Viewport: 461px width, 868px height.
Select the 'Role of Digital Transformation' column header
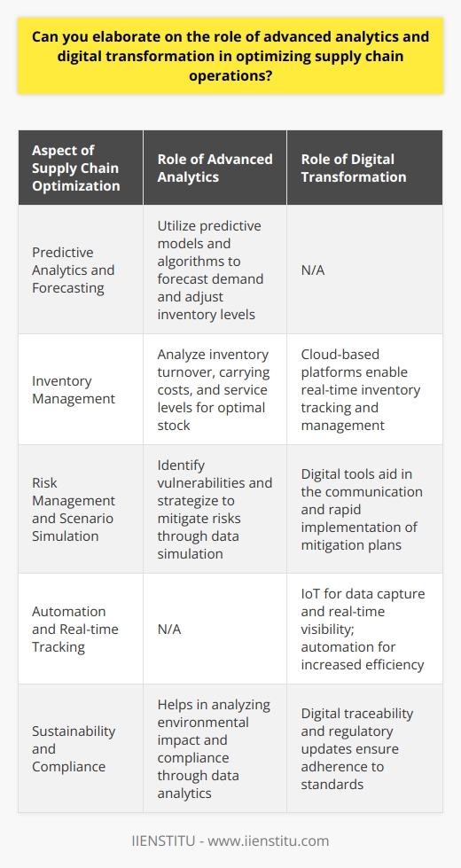pyautogui.click(x=364, y=168)
